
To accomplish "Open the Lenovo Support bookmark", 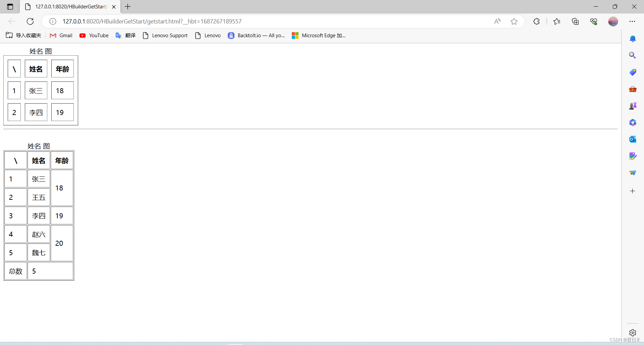I will (165, 36).
